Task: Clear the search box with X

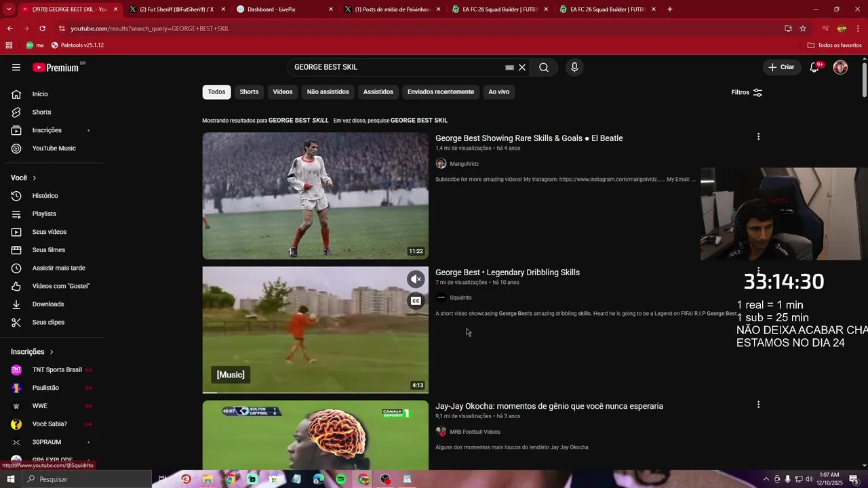Action: [522, 67]
